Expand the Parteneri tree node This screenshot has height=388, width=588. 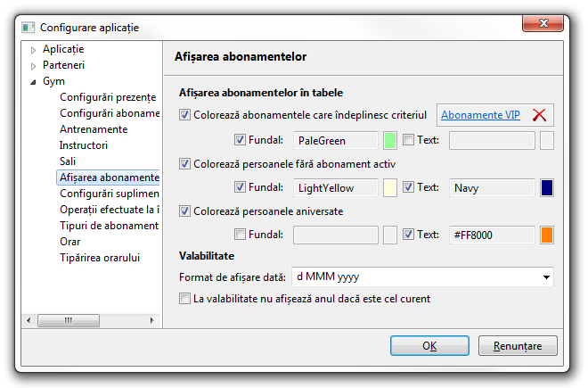34,65
